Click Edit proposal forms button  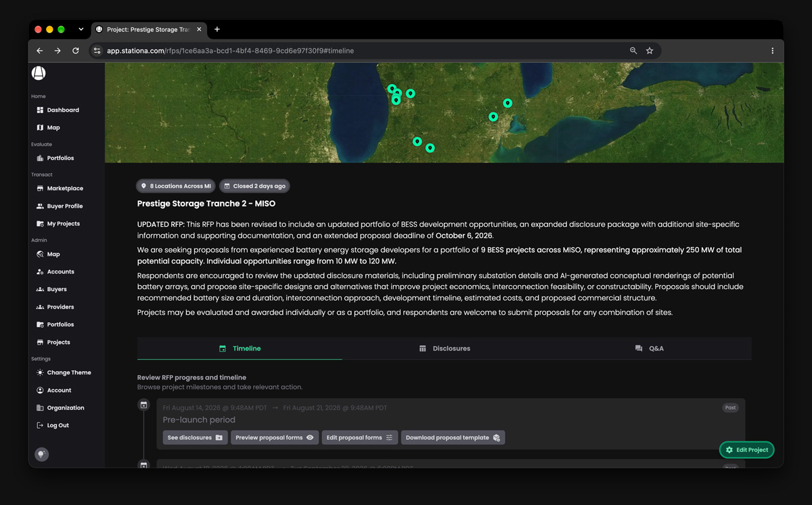click(359, 438)
